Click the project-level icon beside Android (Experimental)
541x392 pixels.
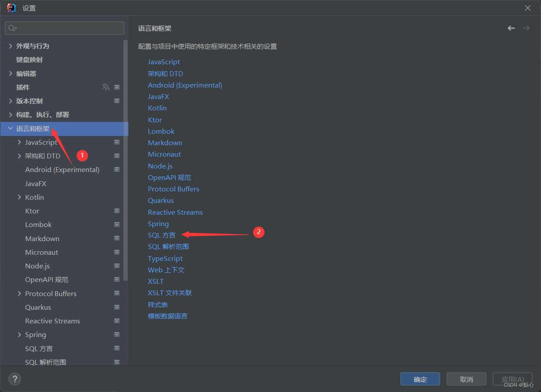click(x=117, y=169)
